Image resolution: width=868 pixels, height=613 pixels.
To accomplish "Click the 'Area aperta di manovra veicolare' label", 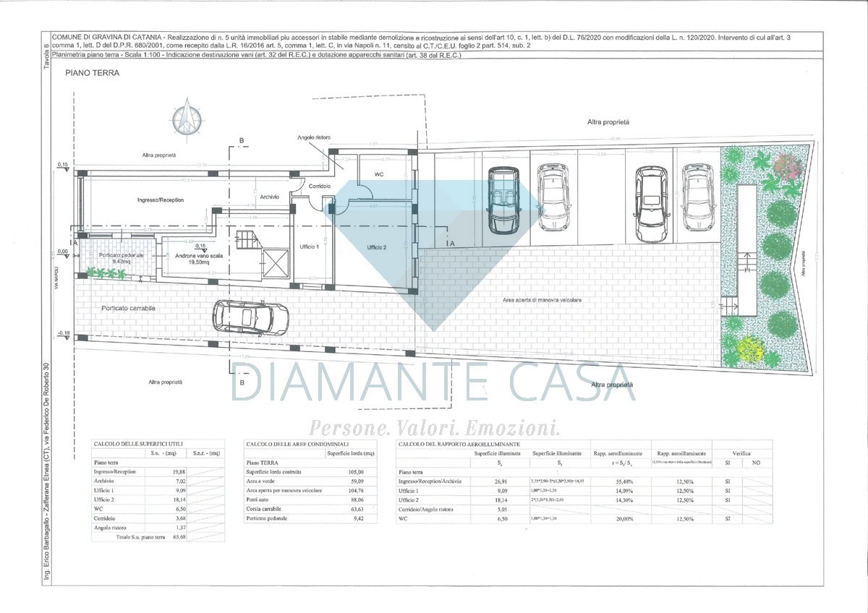I will pyautogui.click(x=542, y=299).
